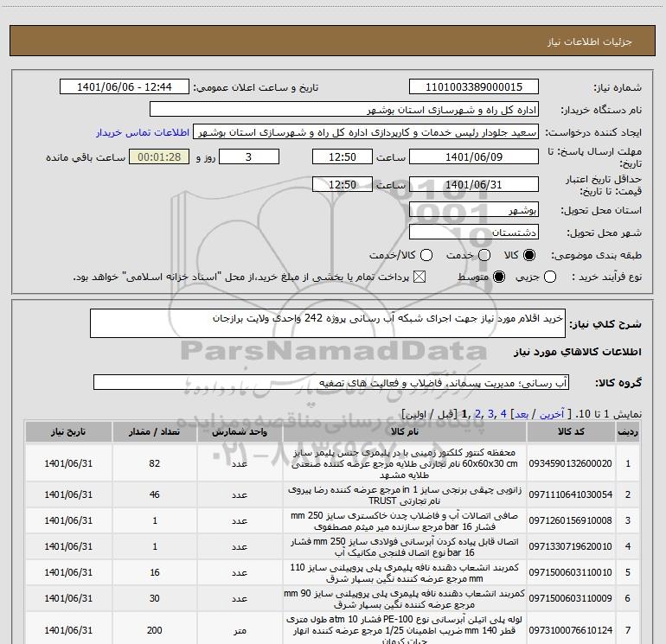Open buyer contact info link اطلاعات تماس خریدار
Viewport: 666px width, 644px height.
(143, 132)
